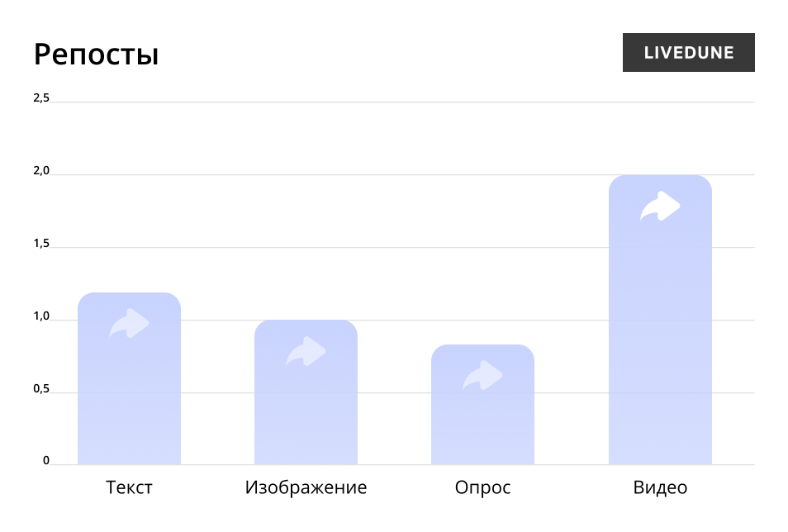Click the bottom of the Опрос bar
This screenshot has height=532, width=788.
[x=482, y=446]
